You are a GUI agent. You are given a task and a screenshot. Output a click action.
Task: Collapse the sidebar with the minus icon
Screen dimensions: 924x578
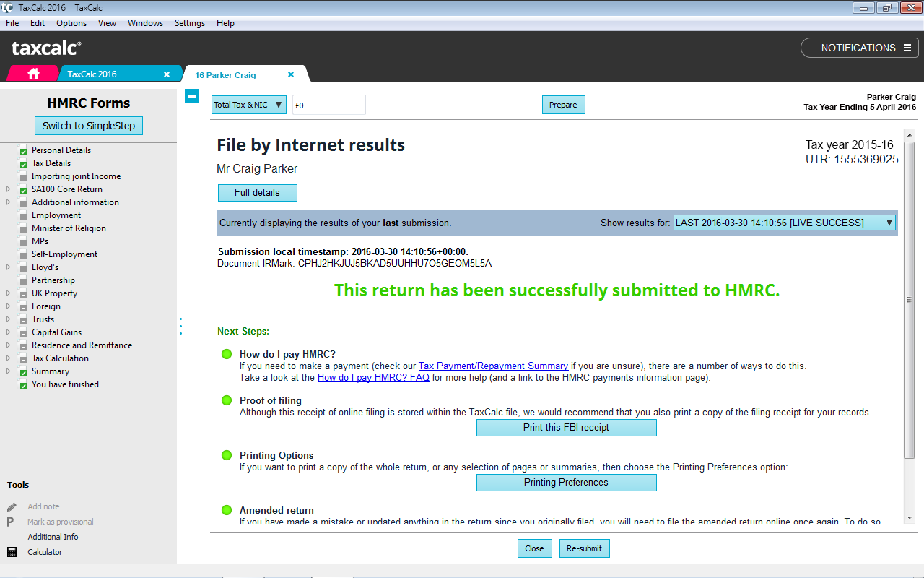tap(192, 96)
